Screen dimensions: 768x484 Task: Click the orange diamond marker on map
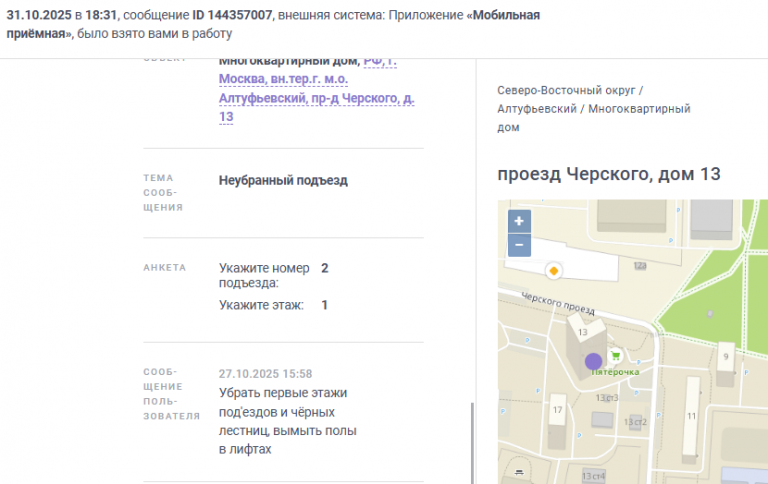(x=553, y=271)
